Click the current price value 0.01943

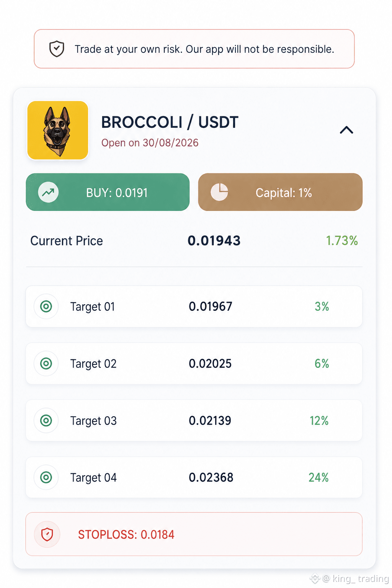[214, 240]
